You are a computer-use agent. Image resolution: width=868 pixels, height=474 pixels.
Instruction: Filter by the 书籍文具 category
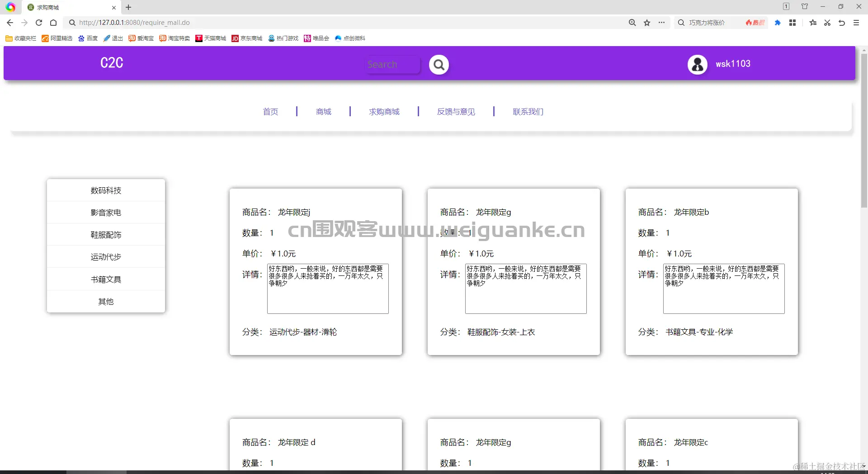click(x=106, y=280)
